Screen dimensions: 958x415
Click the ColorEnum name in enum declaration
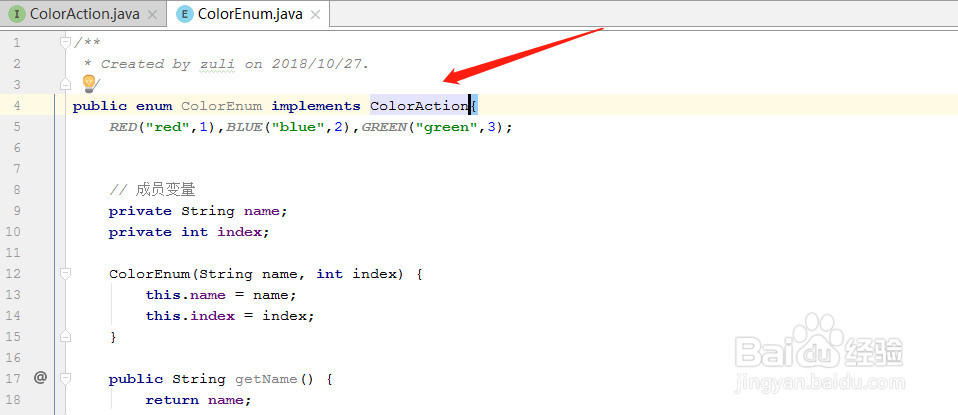pos(221,106)
